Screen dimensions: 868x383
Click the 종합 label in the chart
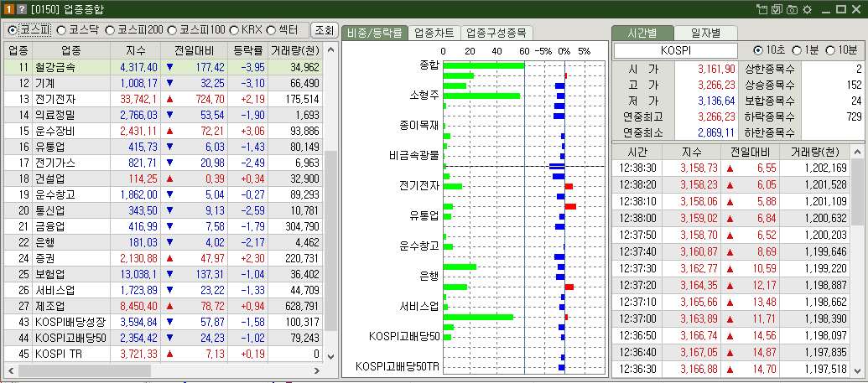429,65
